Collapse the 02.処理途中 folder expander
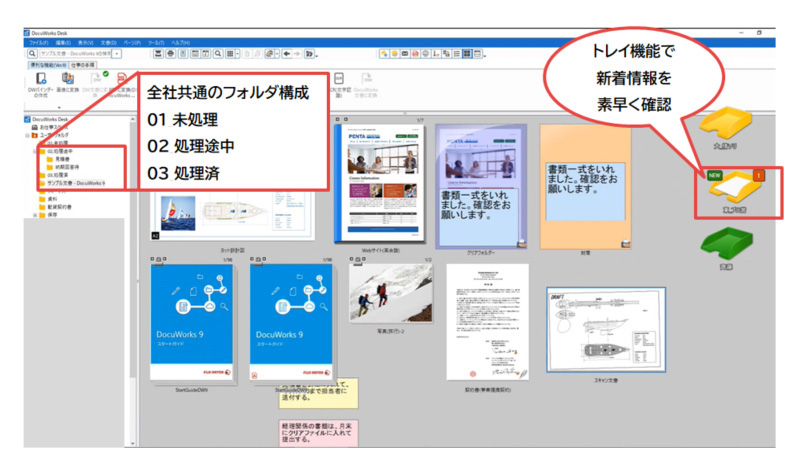800x473 pixels. pyautogui.click(x=35, y=152)
